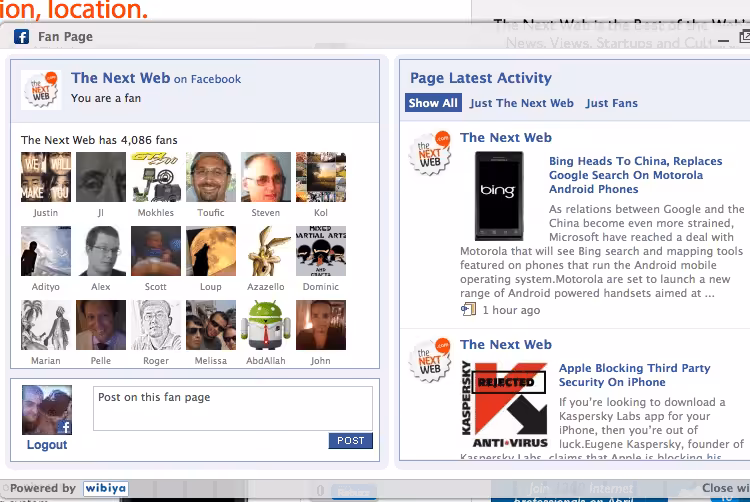Click the Logout link

47,445
